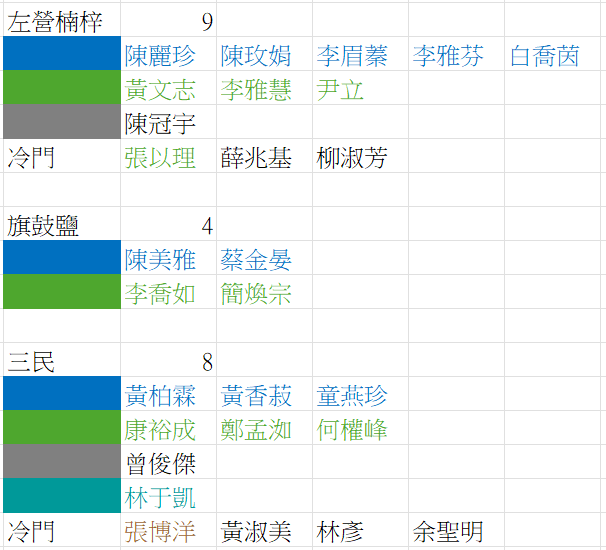Select the district cell 旗鼓鹽

pos(62,224)
